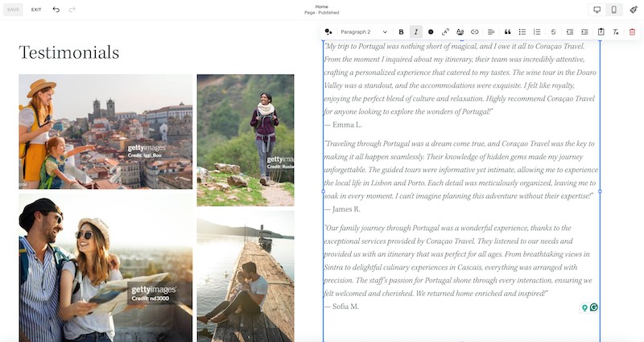Select the woman hiking photo
The height and width of the screenshot is (342, 644).
246,140
